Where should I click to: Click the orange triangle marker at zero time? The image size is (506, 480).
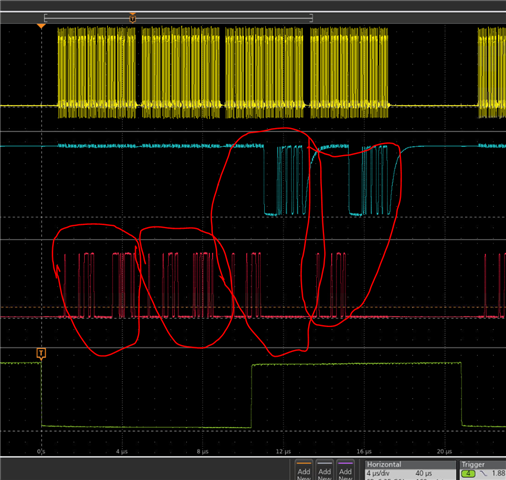click(41, 26)
